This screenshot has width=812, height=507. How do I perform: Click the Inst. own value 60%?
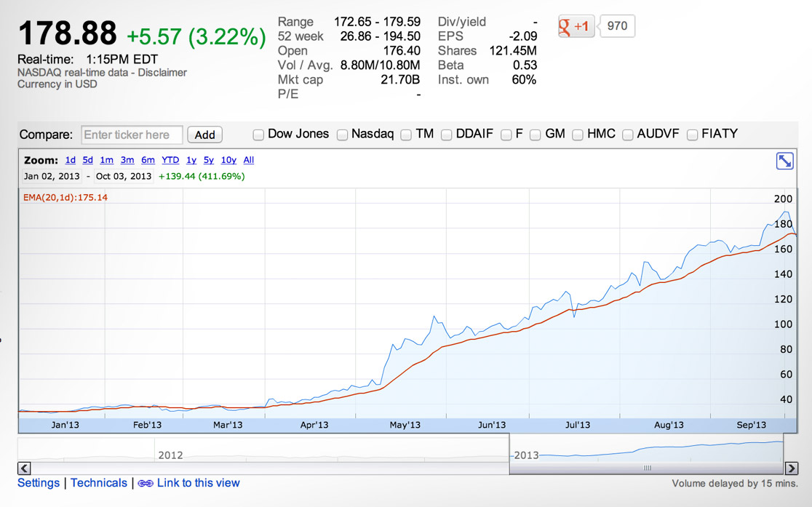point(524,80)
